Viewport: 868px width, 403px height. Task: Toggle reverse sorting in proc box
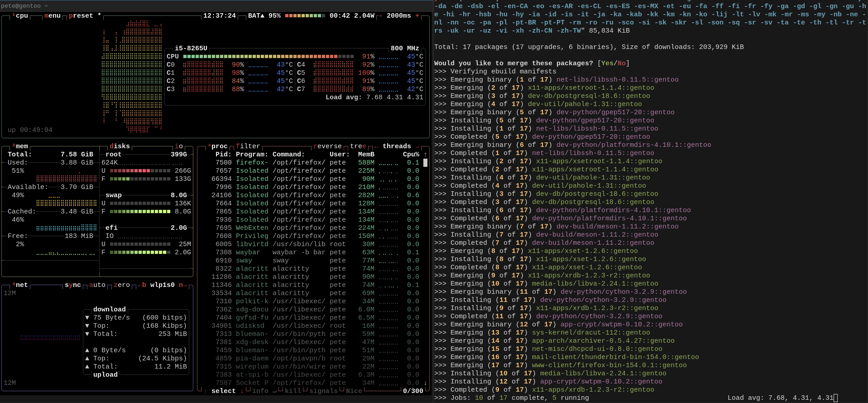(327, 146)
